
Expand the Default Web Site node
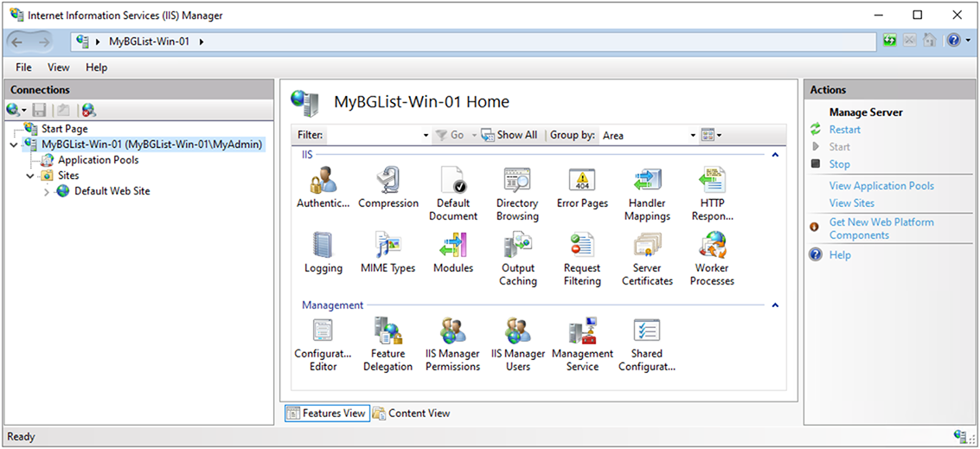(x=46, y=191)
